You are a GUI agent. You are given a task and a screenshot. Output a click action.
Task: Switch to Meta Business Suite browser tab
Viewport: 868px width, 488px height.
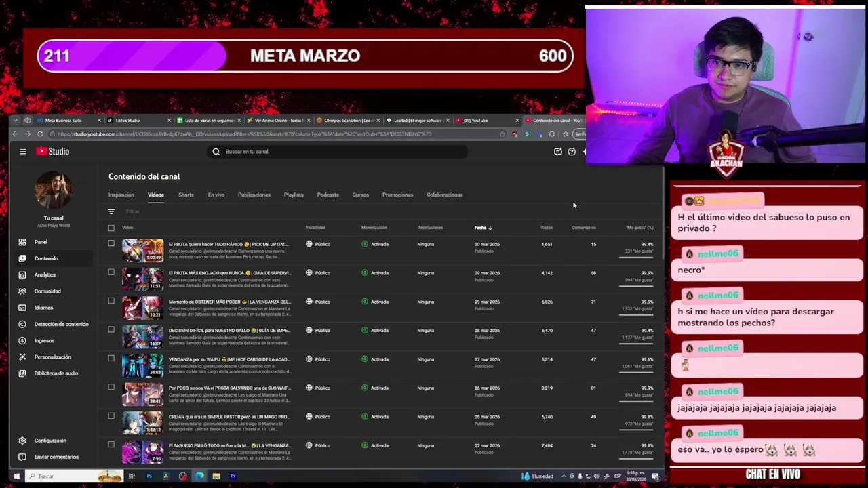[68, 121]
